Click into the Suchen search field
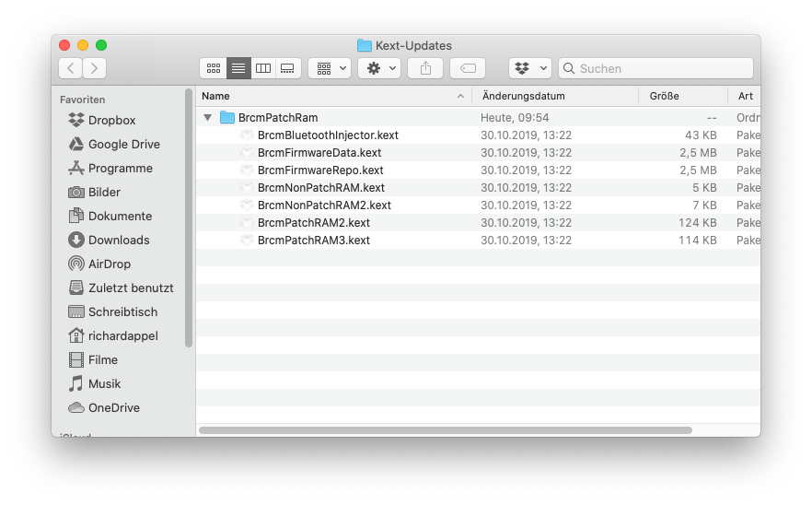Screen dimensions: 812x505 [655, 68]
